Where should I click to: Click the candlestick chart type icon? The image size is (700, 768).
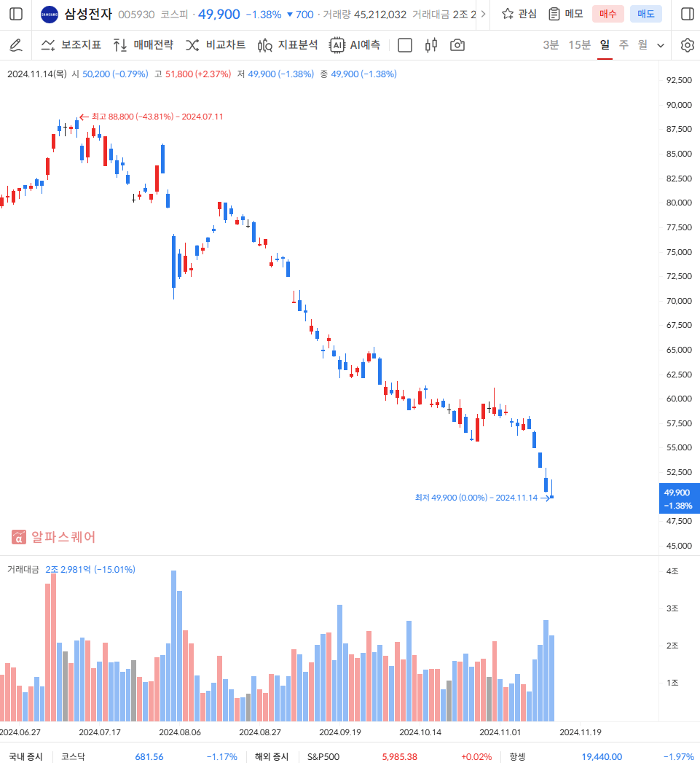pyautogui.click(x=430, y=45)
